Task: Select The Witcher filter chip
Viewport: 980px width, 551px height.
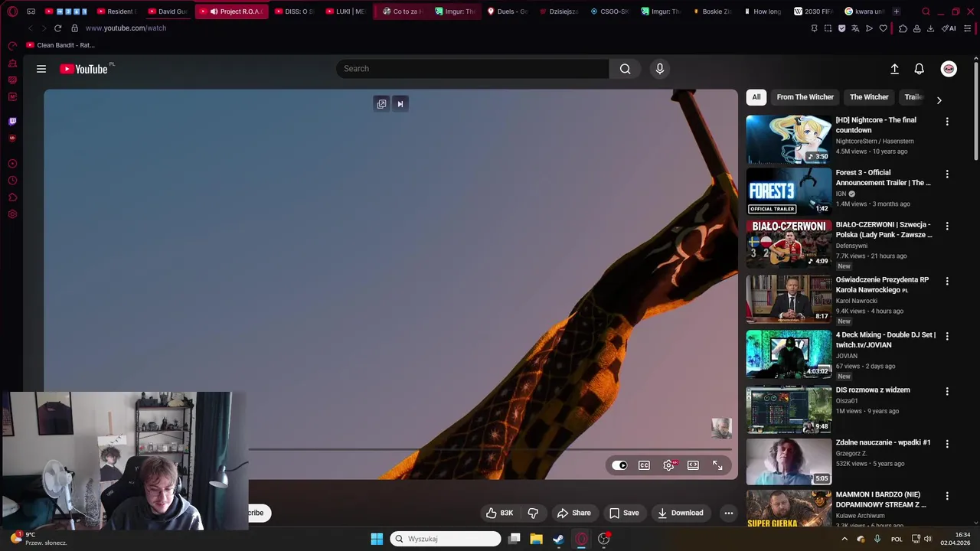Action: 869,97
